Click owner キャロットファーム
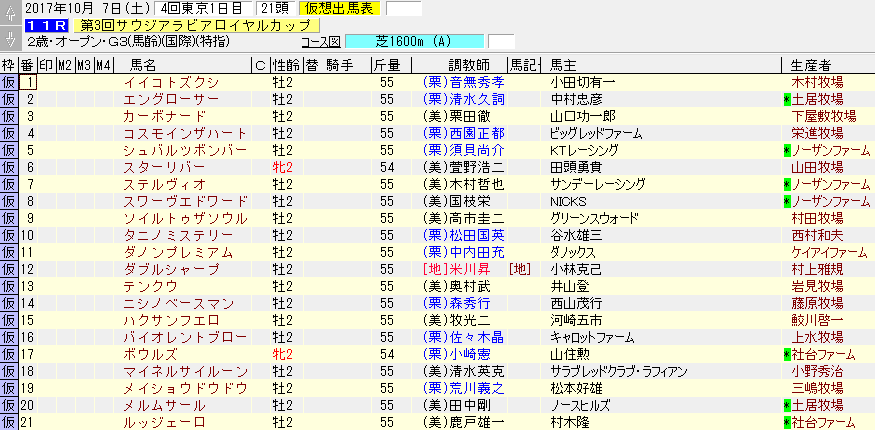Viewport: 875px width, 430px height. 592,337
